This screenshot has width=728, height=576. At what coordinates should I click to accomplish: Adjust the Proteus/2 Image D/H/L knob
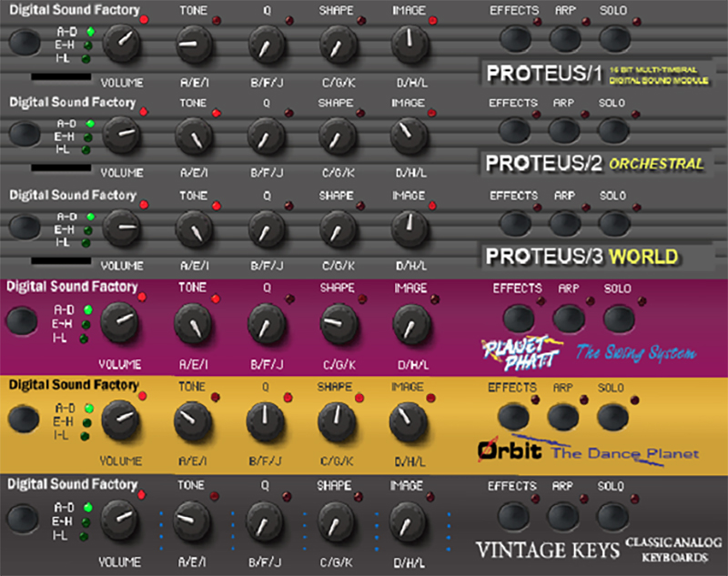409,136
